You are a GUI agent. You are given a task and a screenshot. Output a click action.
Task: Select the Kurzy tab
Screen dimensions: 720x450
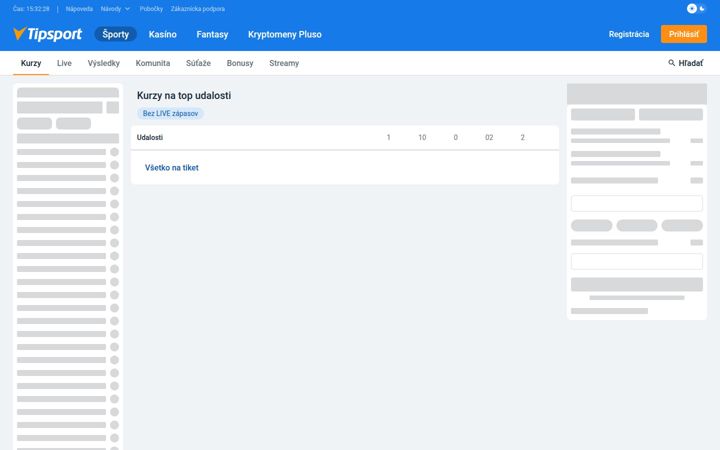[x=31, y=63]
